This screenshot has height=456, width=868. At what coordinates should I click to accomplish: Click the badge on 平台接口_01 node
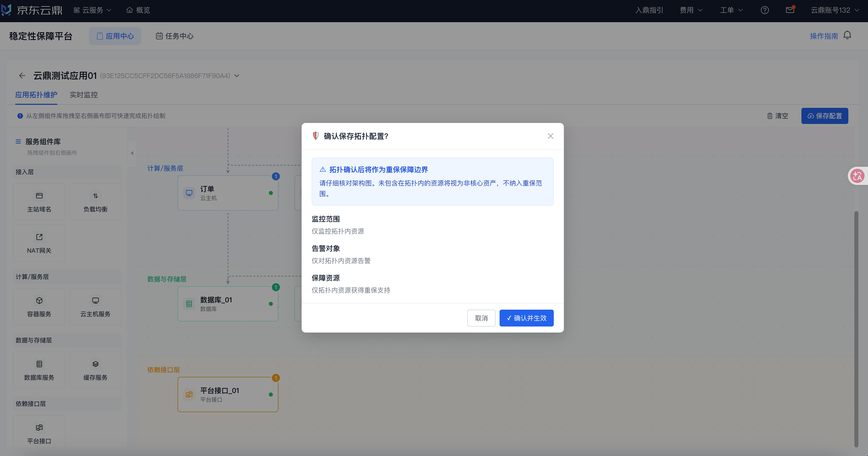click(x=276, y=378)
